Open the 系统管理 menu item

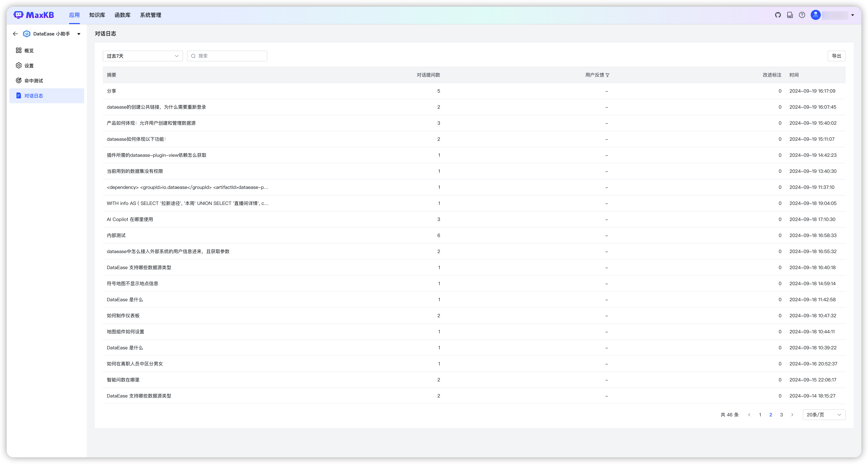151,15
